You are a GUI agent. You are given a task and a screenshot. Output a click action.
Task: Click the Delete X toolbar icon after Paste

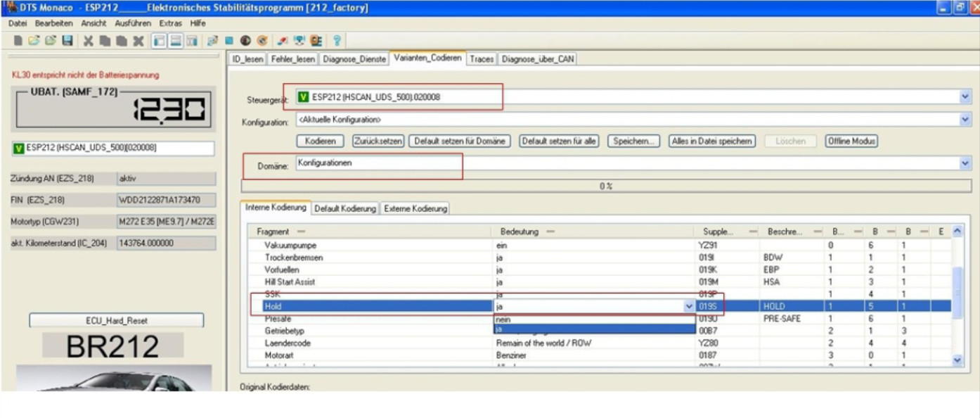pos(138,40)
